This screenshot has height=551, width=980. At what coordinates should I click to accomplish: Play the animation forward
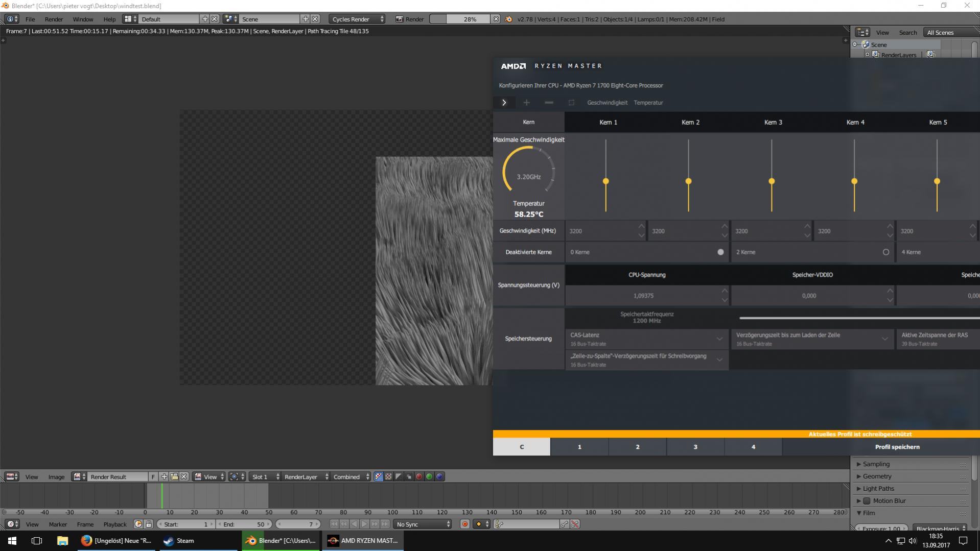coord(364,524)
